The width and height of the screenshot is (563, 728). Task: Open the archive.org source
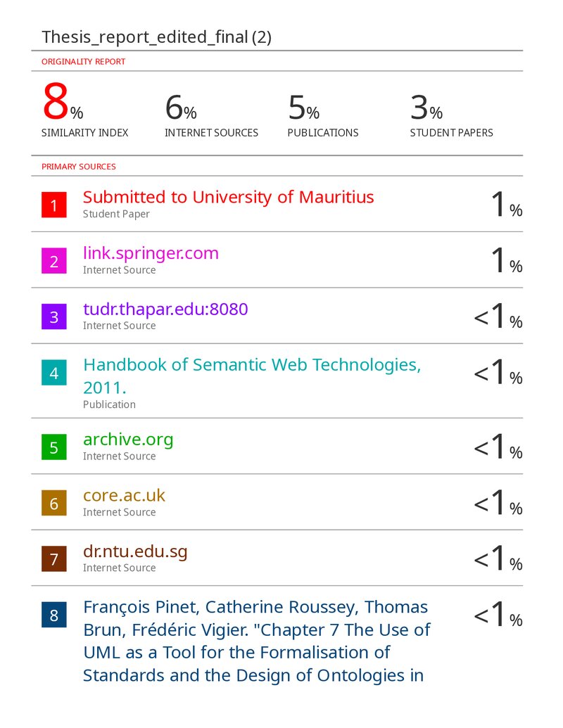[x=128, y=440]
